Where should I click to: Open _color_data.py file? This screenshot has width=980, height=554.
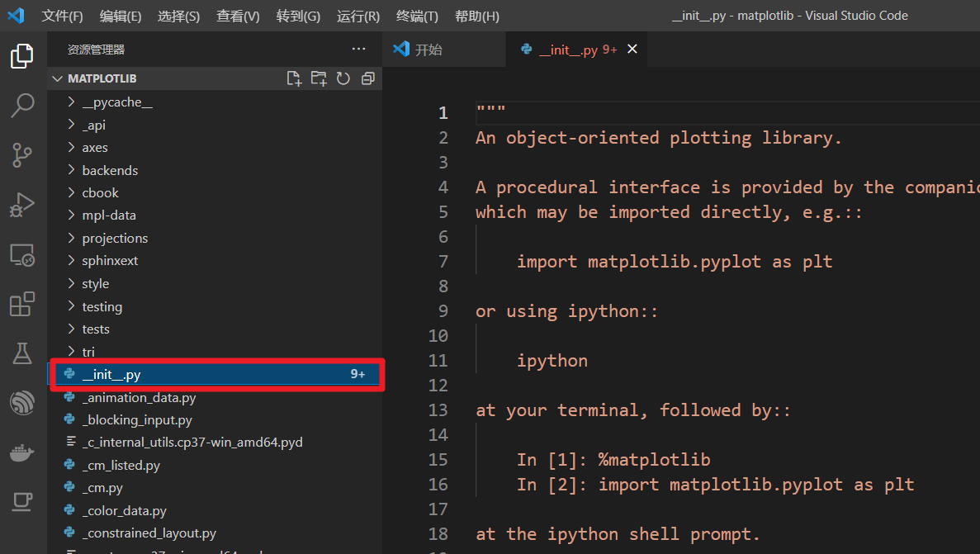click(x=215, y=511)
